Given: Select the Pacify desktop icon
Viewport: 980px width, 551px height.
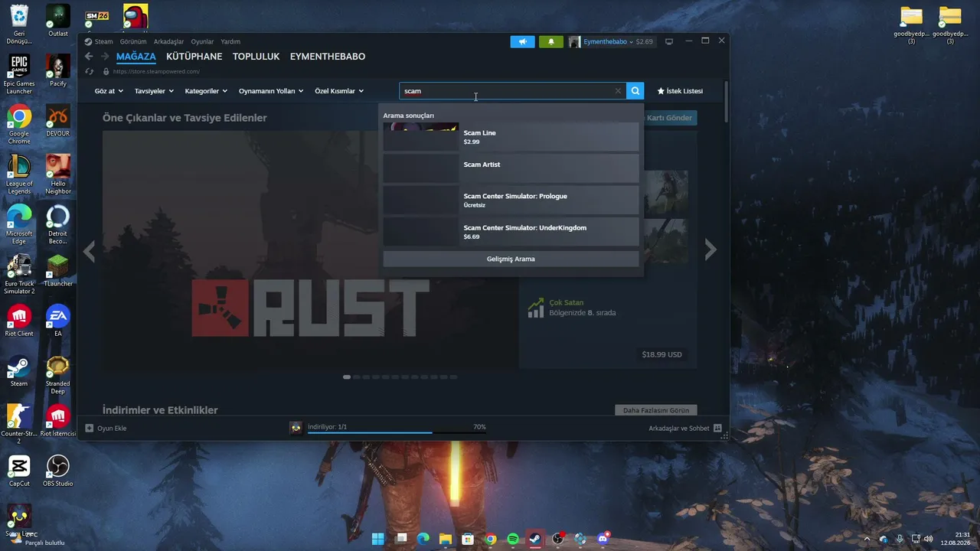Looking at the screenshot, I should pyautogui.click(x=57, y=70).
